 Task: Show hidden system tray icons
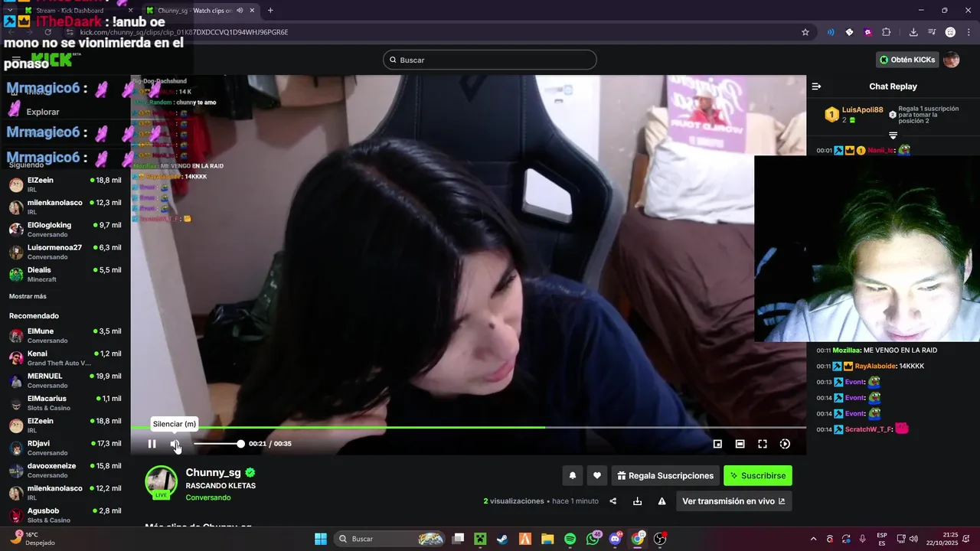[813, 539]
